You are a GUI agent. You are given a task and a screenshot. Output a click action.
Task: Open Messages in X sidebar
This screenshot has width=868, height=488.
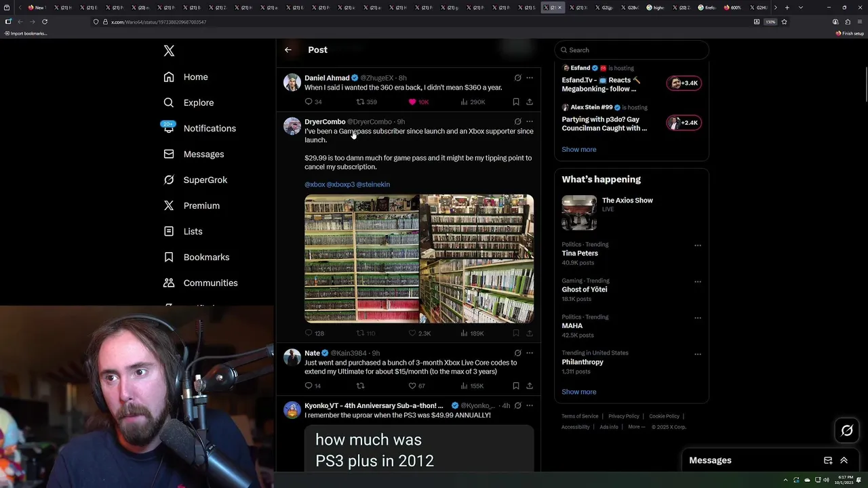coord(194,155)
